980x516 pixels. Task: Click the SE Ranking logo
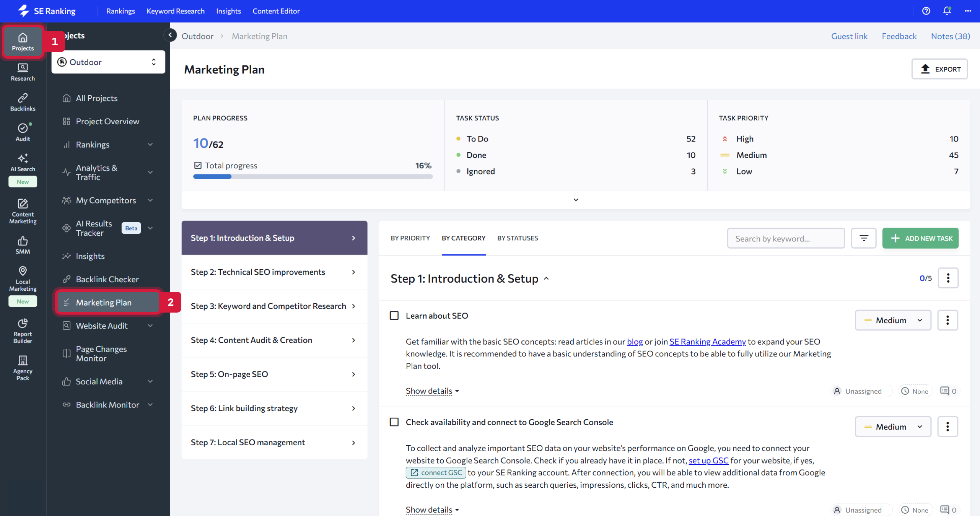click(x=47, y=11)
